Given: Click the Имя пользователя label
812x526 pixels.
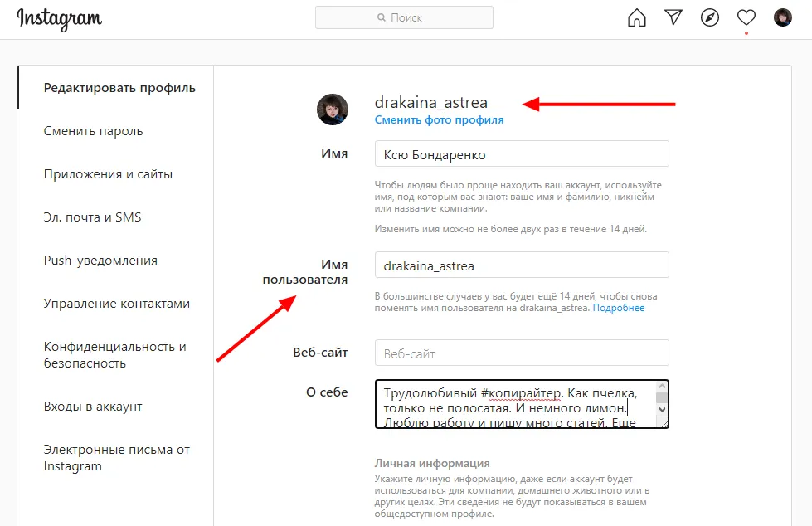Looking at the screenshot, I should coord(305,272).
